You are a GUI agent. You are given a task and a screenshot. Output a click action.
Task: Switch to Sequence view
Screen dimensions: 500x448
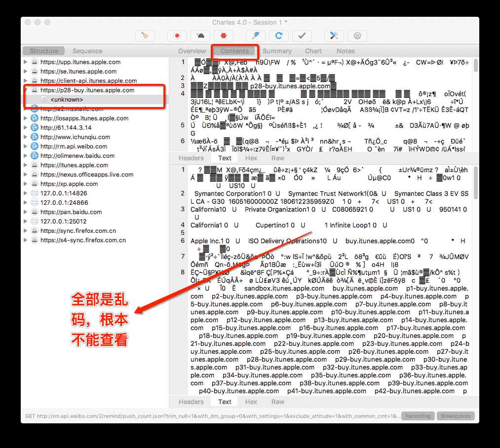(87, 51)
